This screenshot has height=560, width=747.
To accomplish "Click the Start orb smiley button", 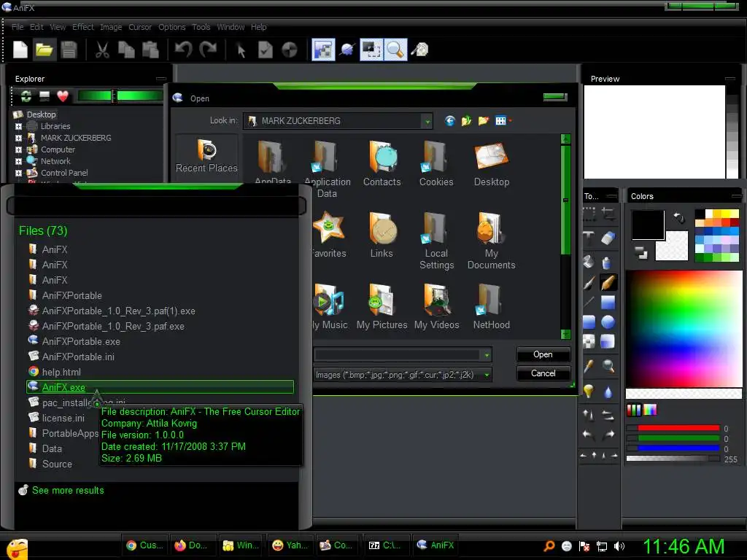I will click(x=18, y=549).
